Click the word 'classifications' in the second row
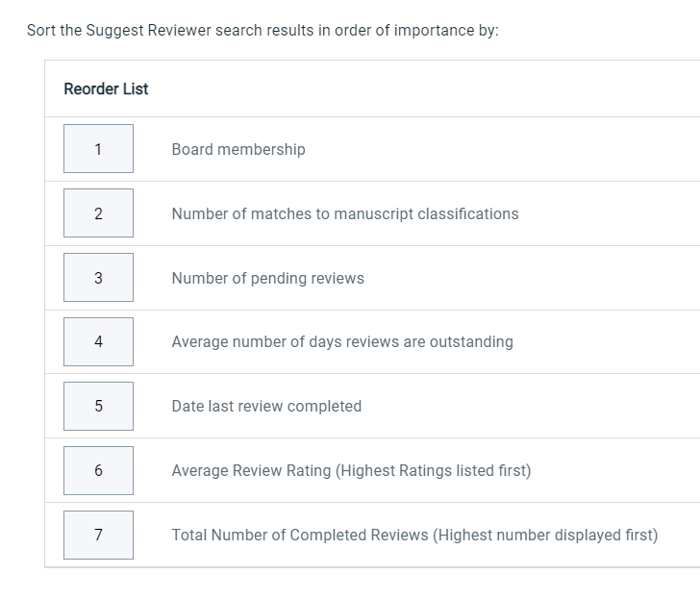Screen dimensions: 700x599 click(468, 213)
